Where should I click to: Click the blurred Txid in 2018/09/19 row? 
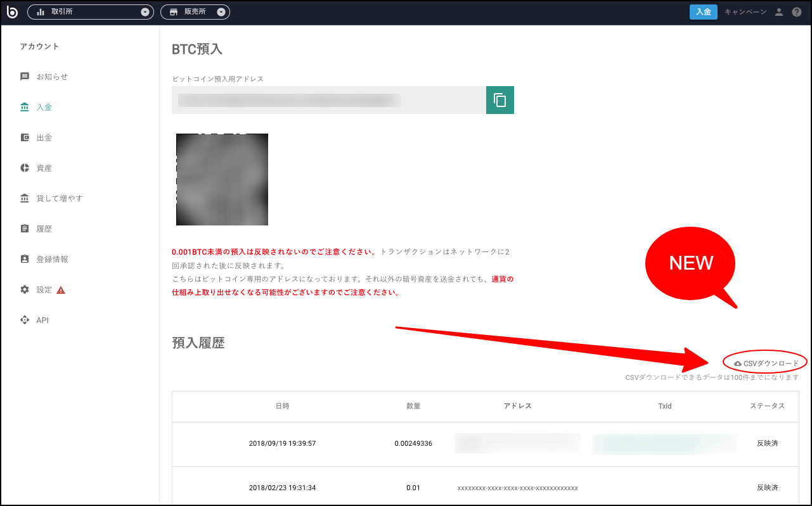click(x=665, y=443)
